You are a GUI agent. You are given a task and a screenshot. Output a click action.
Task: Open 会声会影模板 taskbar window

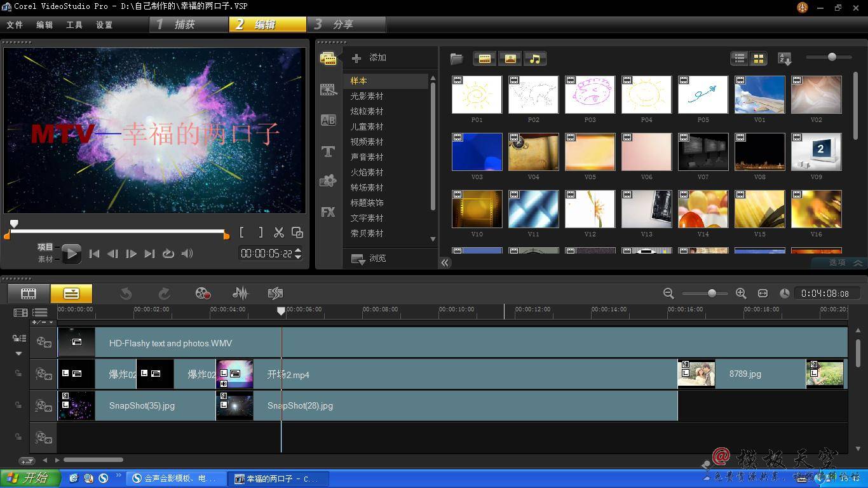coord(175,478)
